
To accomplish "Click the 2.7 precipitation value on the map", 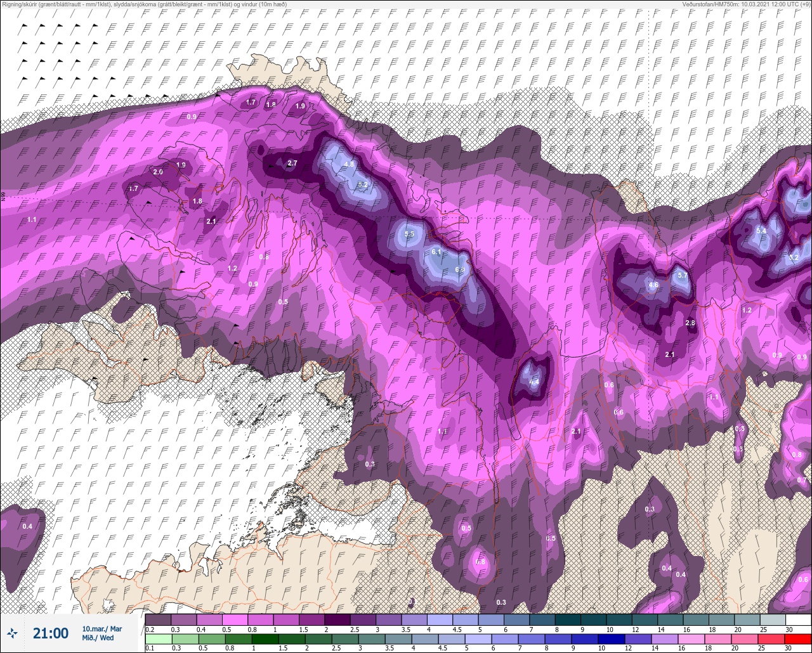I will tap(292, 163).
